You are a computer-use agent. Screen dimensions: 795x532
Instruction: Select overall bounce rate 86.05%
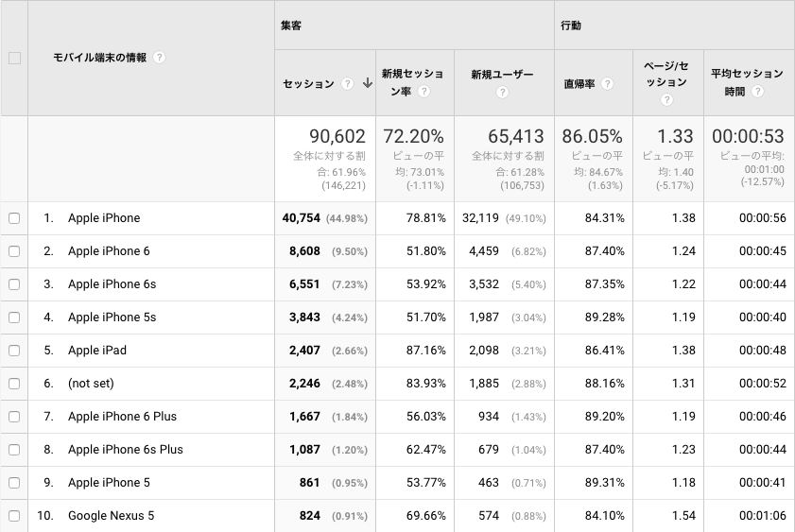pyautogui.click(x=592, y=136)
